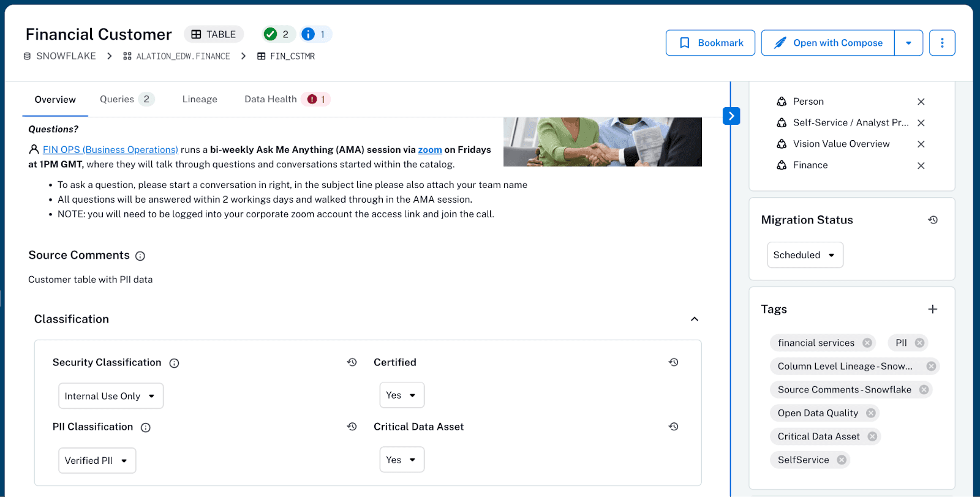
Task: Collapse right sidebar with blue arrow
Action: pyautogui.click(x=731, y=116)
